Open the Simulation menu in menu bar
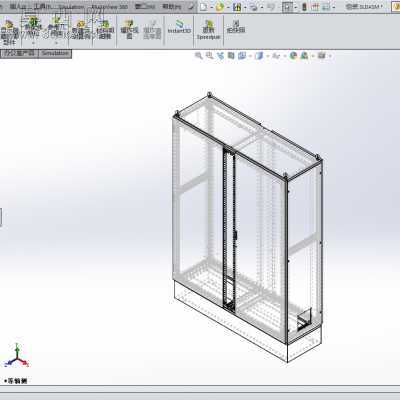The width and height of the screenshot is (400, 400). pyautogui.click(x=72, y=7)
